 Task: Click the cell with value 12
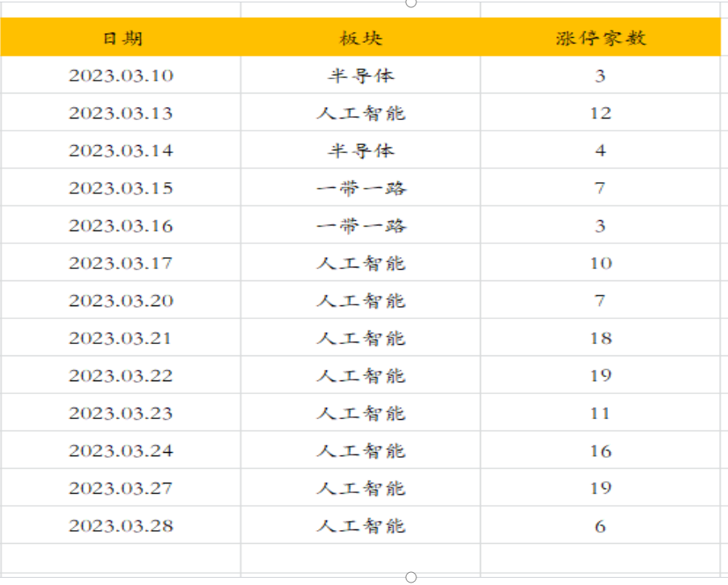pyautogui.click(x=600, y=113)
